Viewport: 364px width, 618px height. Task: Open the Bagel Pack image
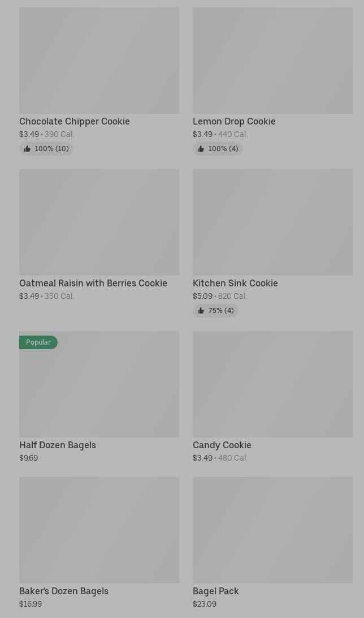click(x=272, y=530)
